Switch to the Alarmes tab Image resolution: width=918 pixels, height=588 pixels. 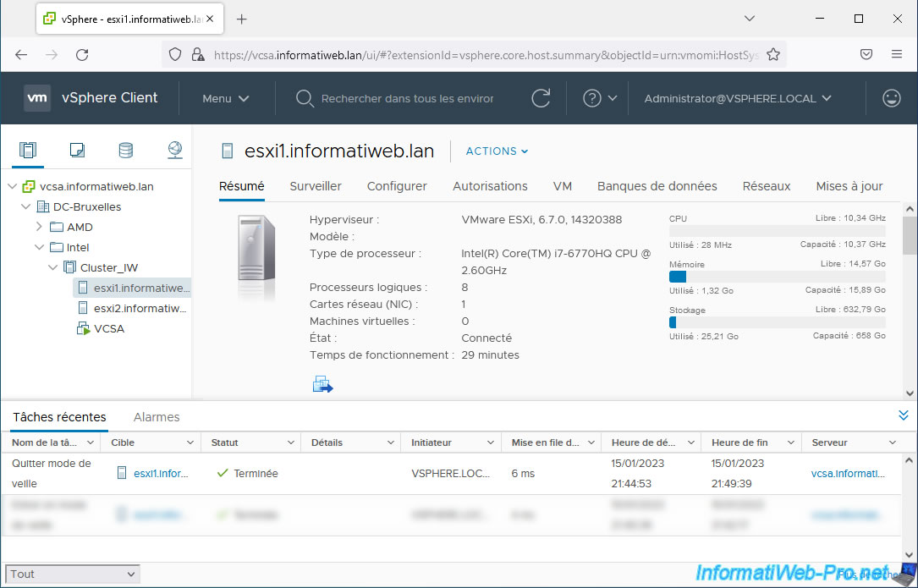(x=157, y=417)
